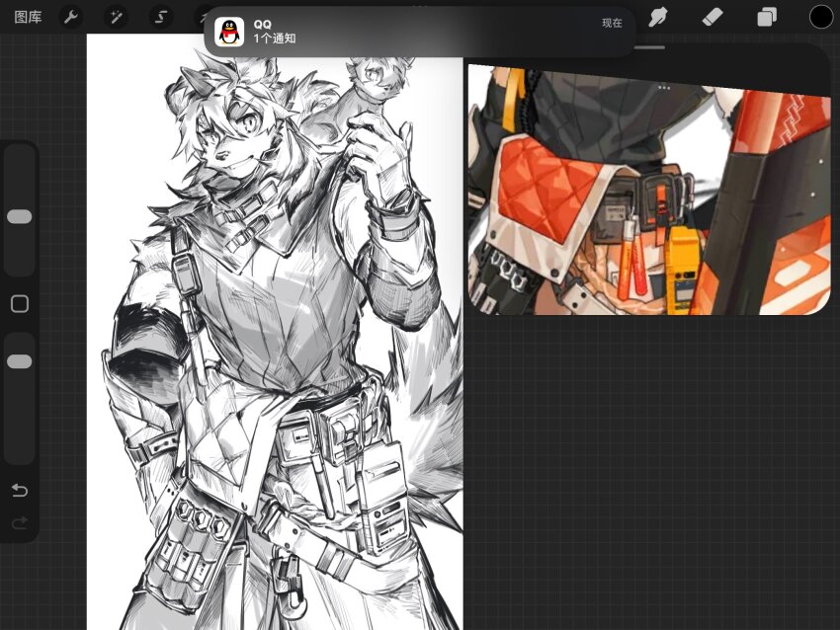Screen dimensions: 840x630
Task: Tap the QQ app icon in notification
Action: (229, 30)
